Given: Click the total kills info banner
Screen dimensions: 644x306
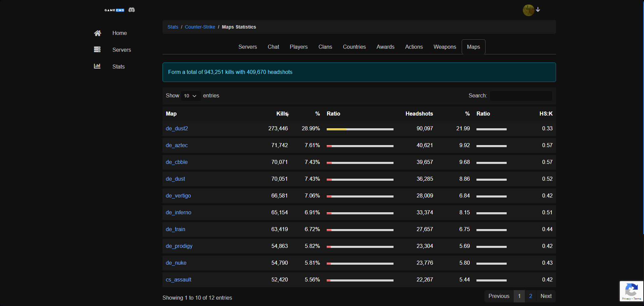Looking at the screenshot, I should click(x=359, y=72).
